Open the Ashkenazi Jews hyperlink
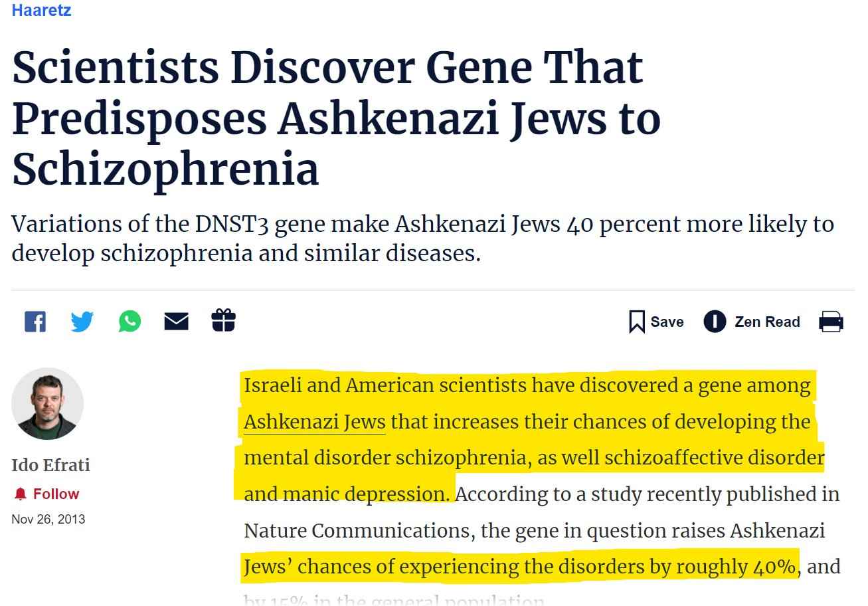Image resolution: width=868 pixels, height=606 pixels. (314, 422)
